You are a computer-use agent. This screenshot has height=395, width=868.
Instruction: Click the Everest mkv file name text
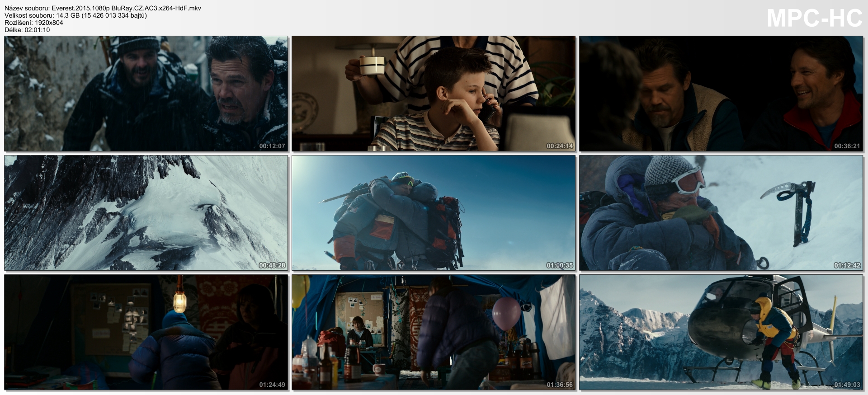(x=103, y=8)
